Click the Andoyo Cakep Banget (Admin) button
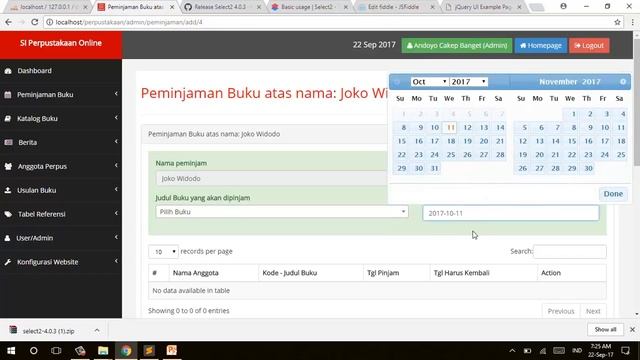 coord(457,46)
